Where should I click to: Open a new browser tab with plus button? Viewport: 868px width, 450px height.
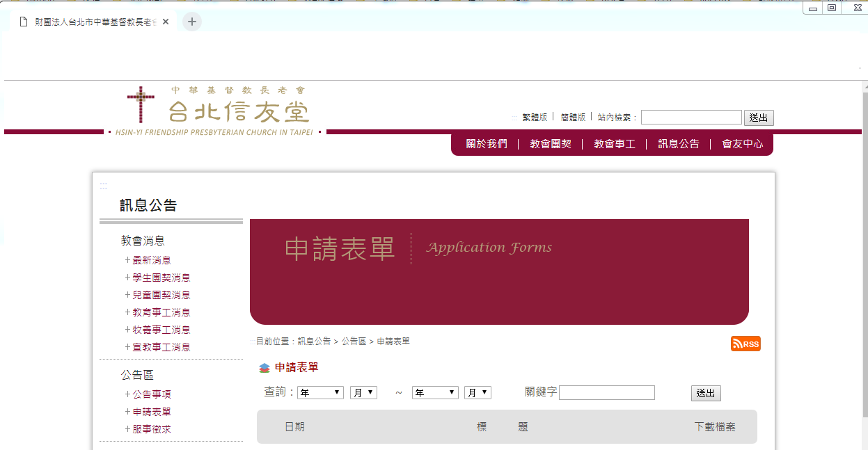192,22
